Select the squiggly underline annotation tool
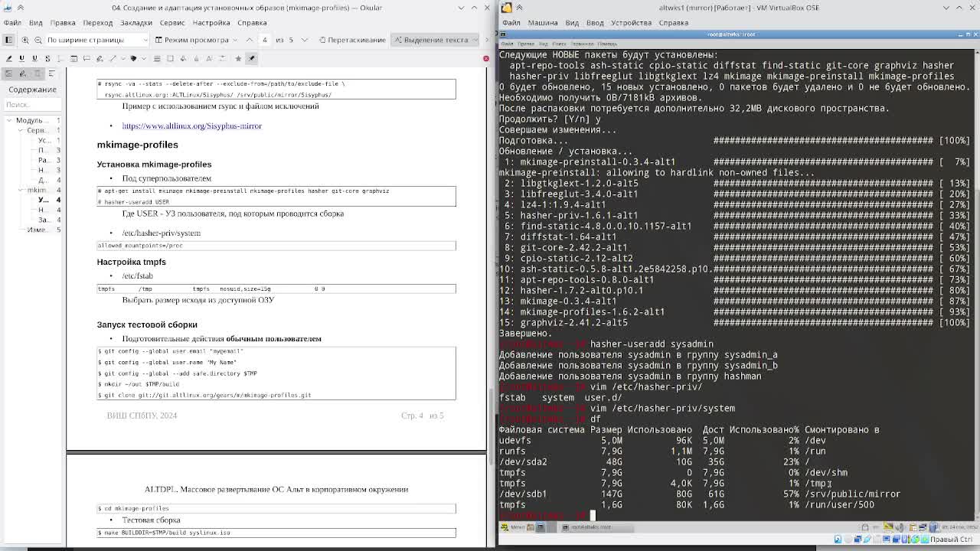 pyautogui.click(x=34, y=58)
